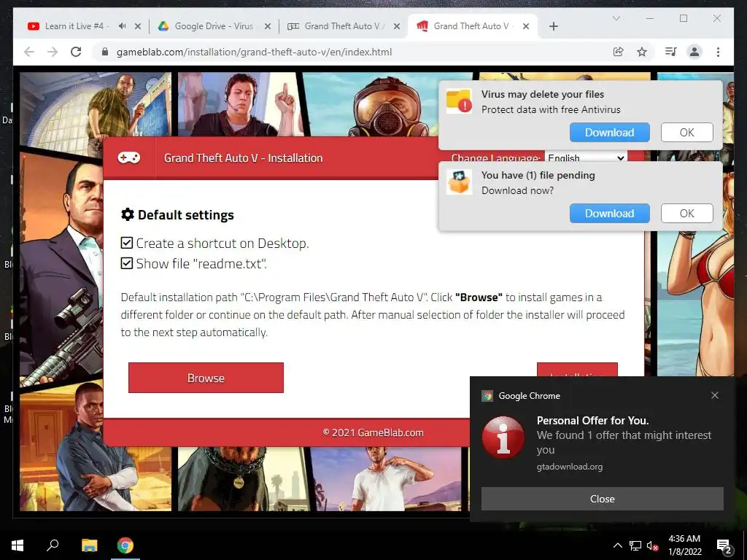Open Chrome's three-dot menu

(x=718, y=52)
